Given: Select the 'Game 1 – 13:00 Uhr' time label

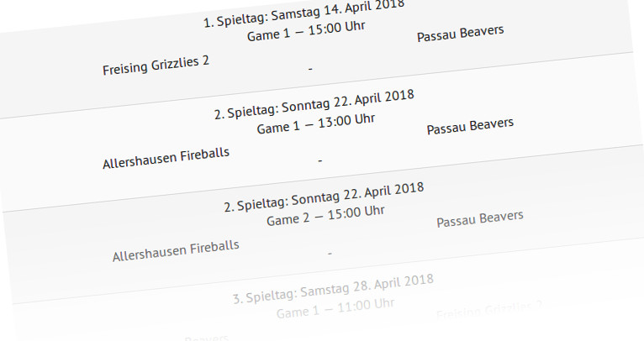Looking at the screenshot, I should click(316, 123).
